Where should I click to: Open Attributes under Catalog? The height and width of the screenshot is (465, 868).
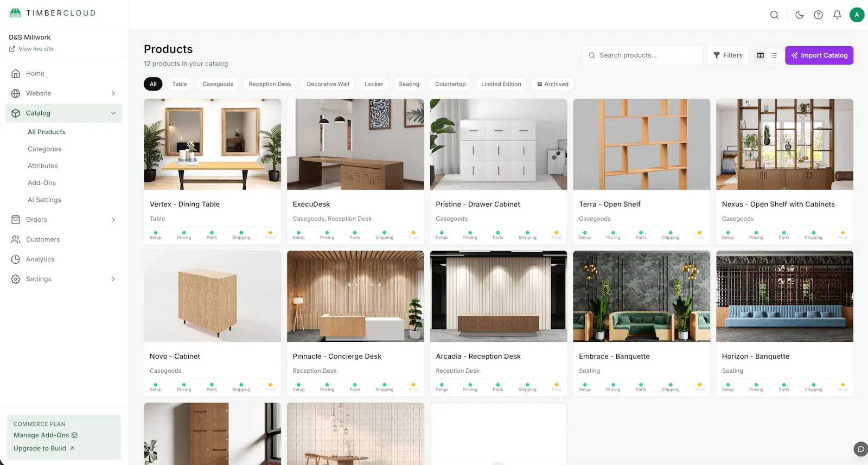pos(43,166)
